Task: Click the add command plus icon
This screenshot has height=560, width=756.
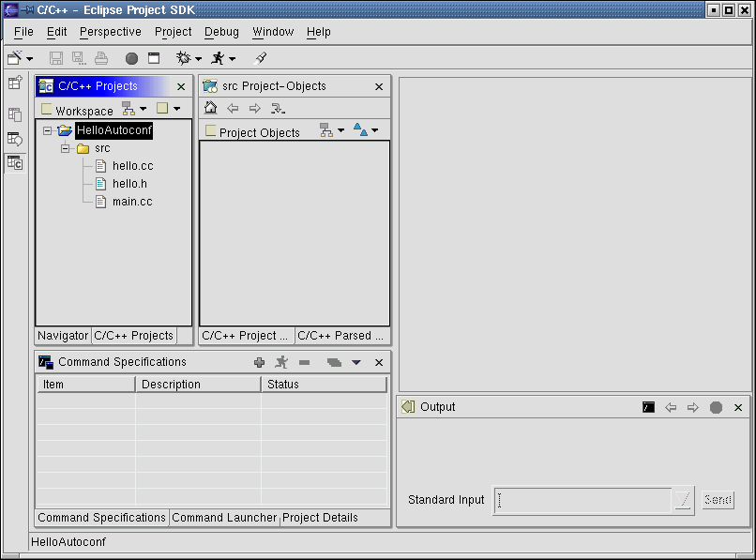Action: [x=260, y=362]
